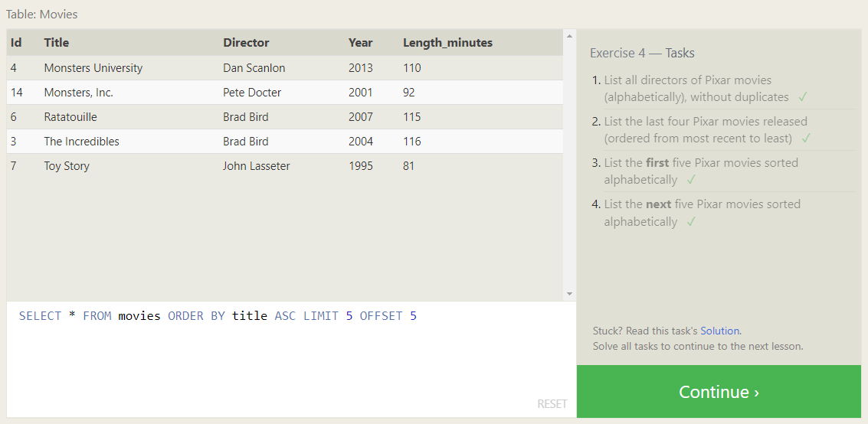Click the John Lasseter director cell

tap(257, 166)
